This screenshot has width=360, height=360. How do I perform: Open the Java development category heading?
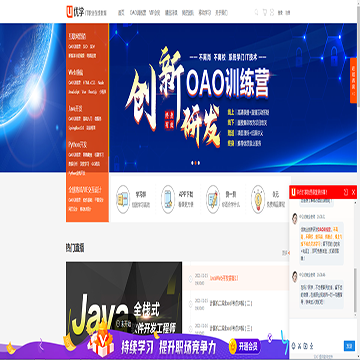(x=75, y=109)
